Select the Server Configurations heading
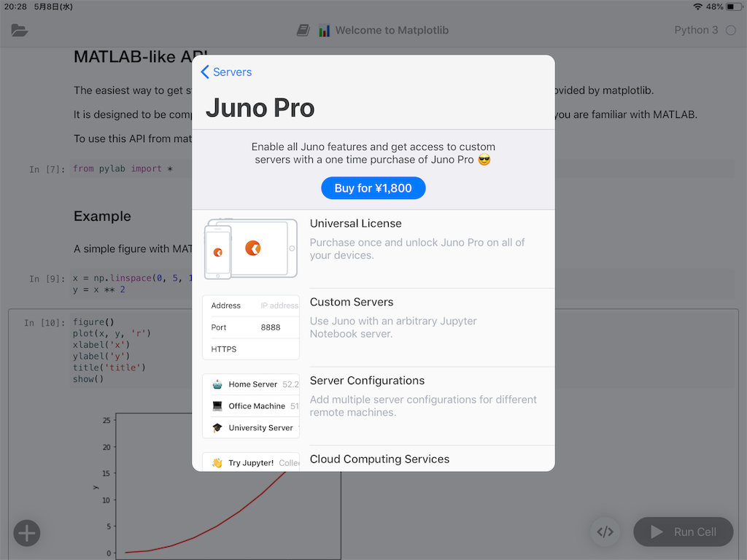 pos(367,381)
